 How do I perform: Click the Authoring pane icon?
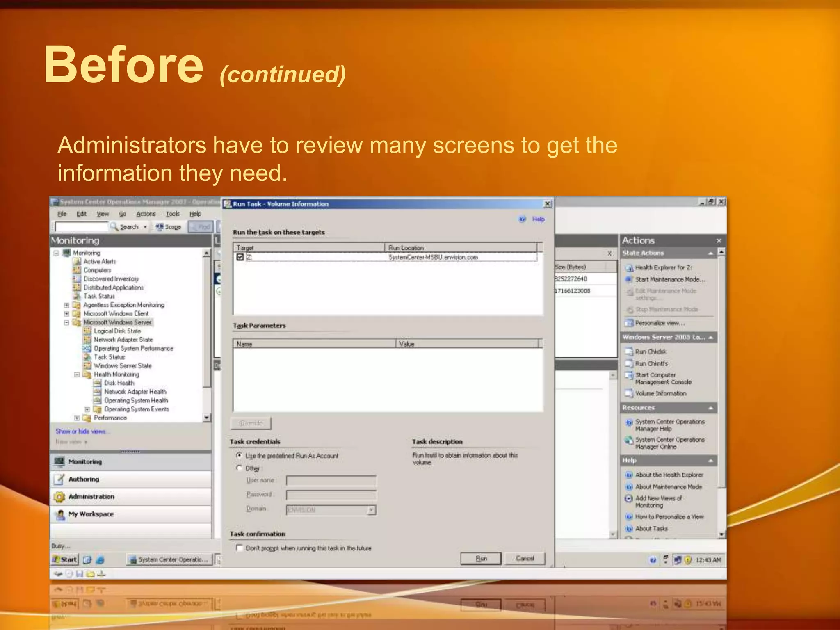pos(59,479)
